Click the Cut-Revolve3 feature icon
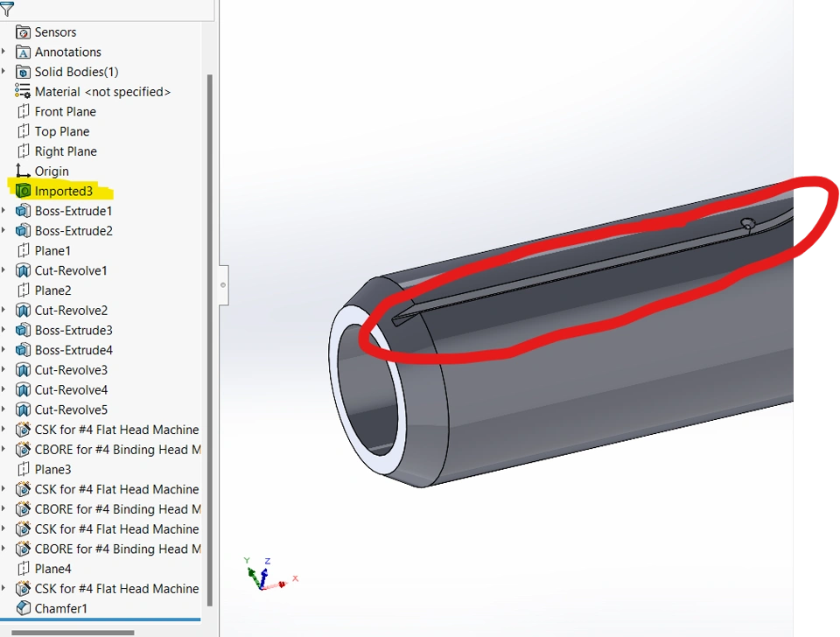The image size is (840, 637). 23,369
